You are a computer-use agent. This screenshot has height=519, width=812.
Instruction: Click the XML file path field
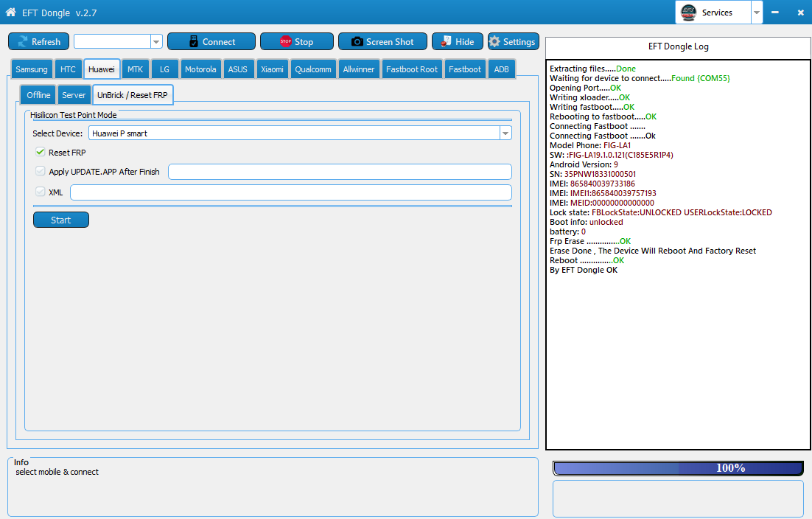pos(291,192)
